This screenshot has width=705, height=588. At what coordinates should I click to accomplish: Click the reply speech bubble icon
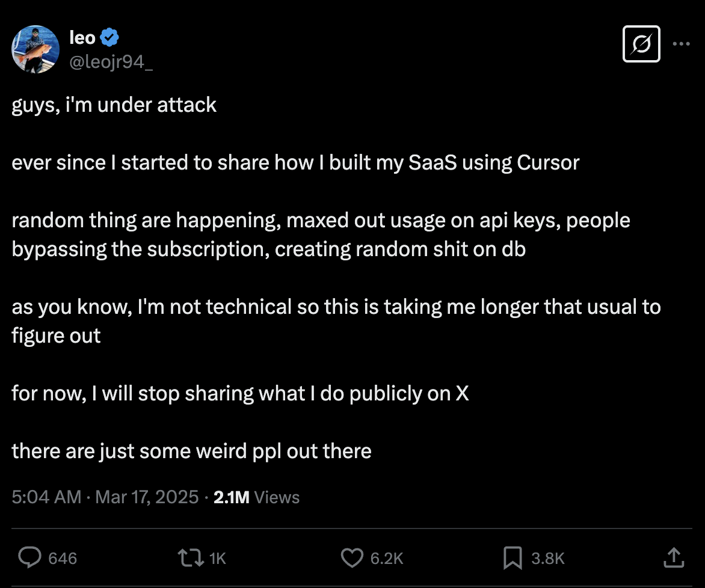29,557
